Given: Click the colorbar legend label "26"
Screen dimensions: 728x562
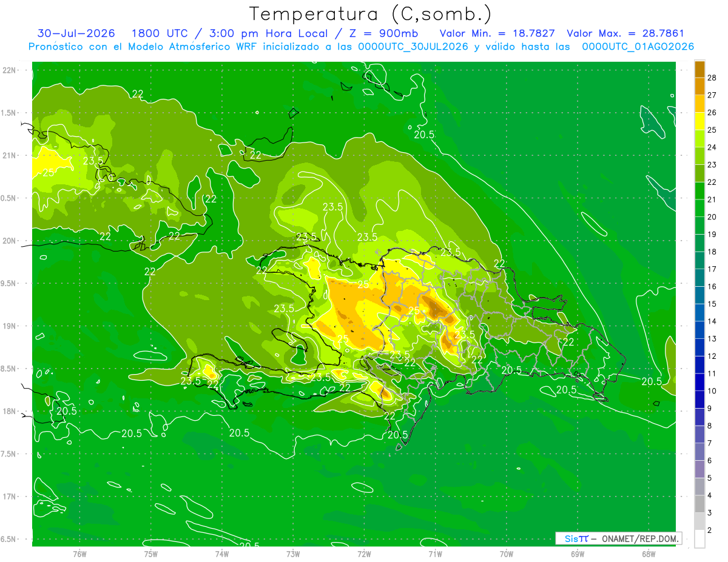Looking at the screenshot, I should tap(712, 112).
